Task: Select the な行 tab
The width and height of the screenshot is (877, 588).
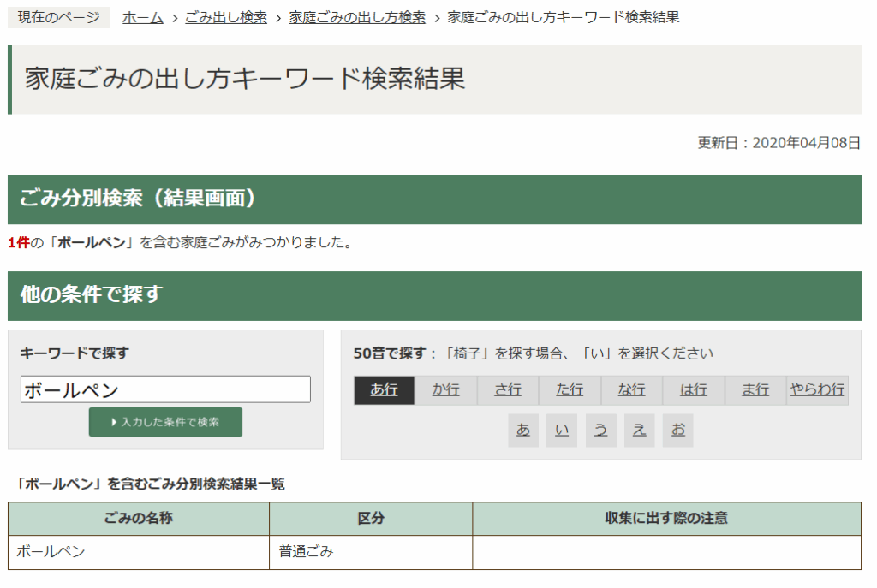Action: point(631,390)
